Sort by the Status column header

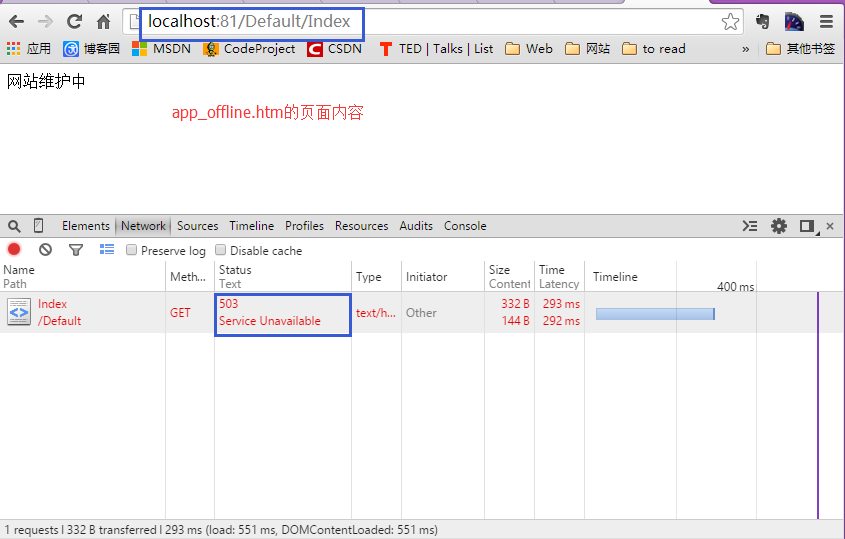(x=283, y=277)
